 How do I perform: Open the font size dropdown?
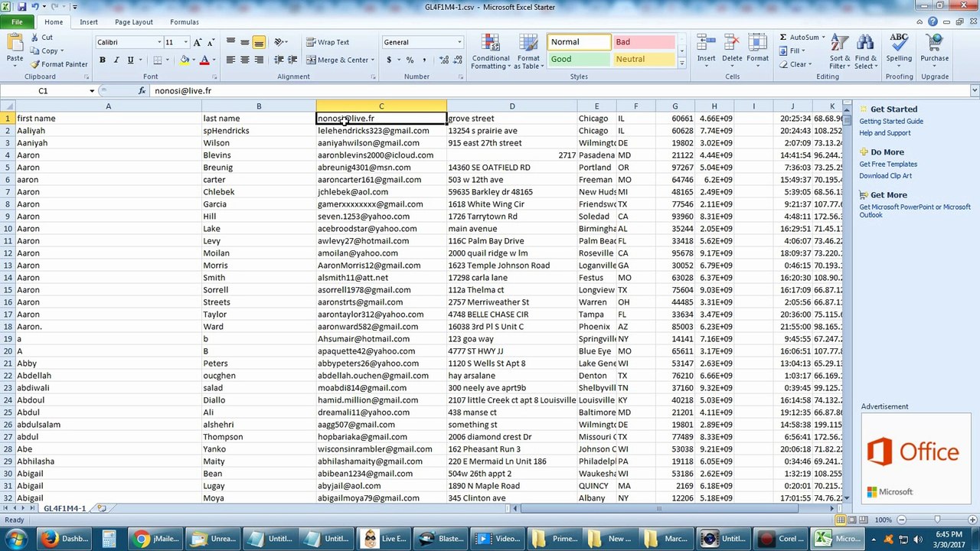click(185, 42)
